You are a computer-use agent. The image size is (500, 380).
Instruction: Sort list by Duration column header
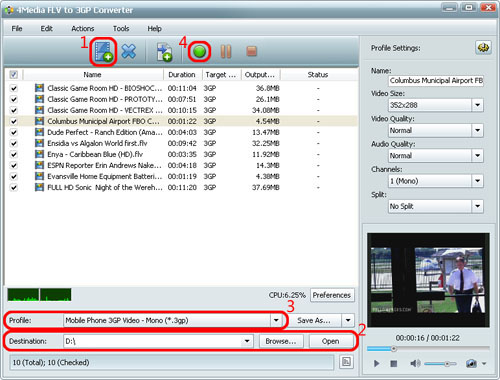182,75
